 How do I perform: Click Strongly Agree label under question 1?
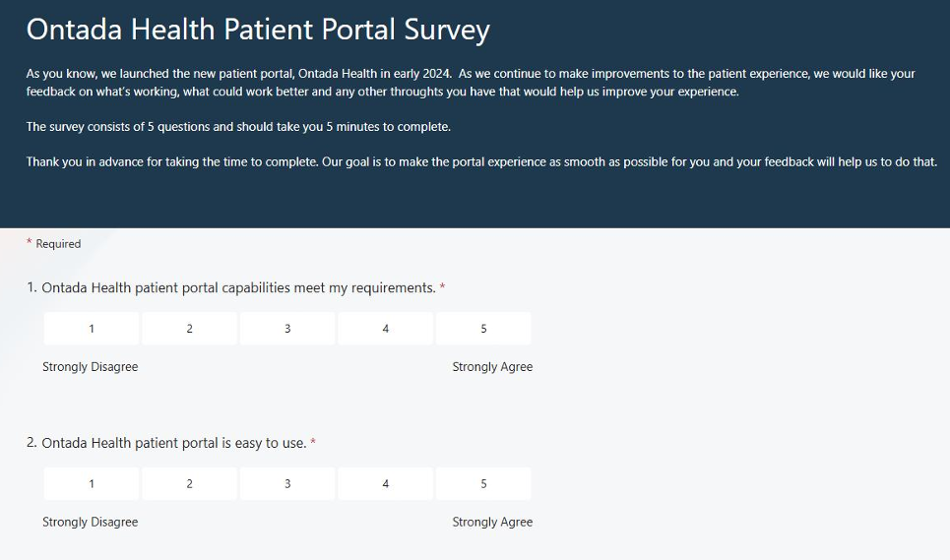[x=492, y=367]
